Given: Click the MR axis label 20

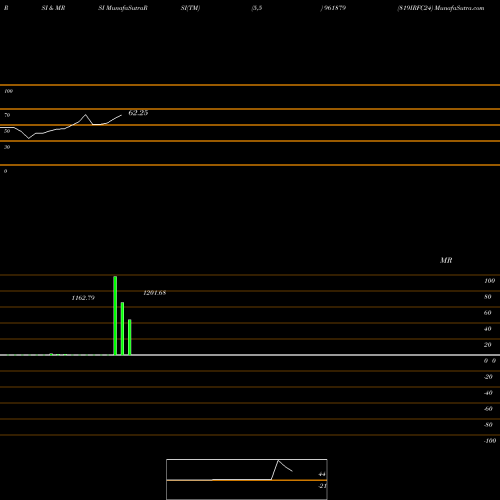Looking at the screenshot, I should [488, 345].
